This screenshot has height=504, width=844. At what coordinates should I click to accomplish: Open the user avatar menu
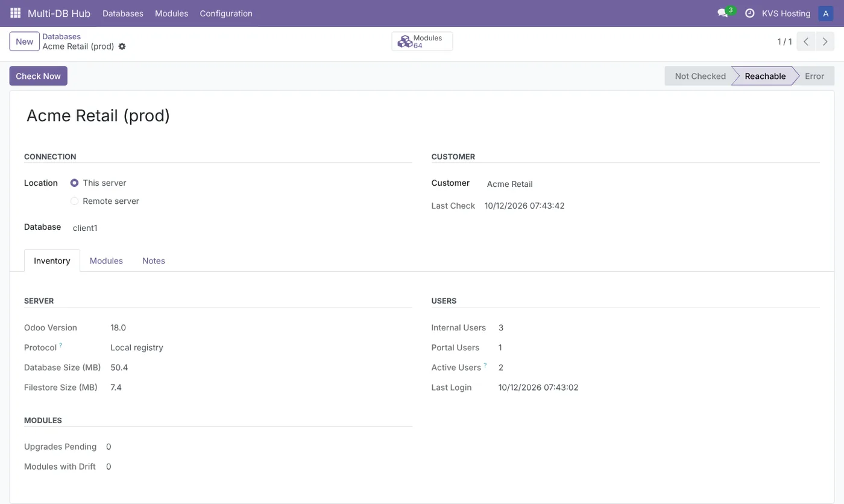(826, 13)
